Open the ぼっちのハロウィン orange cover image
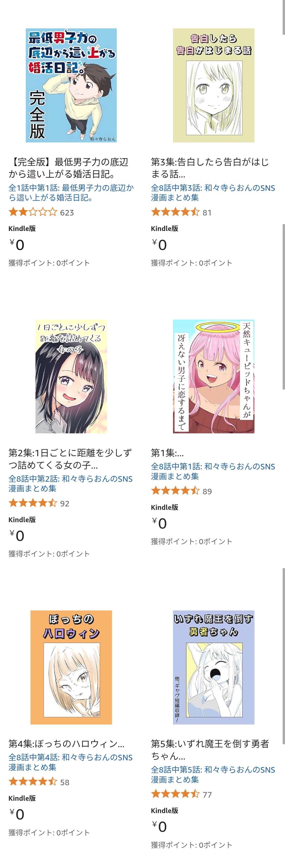The image size is (285, 868). (x=71, y=667)
